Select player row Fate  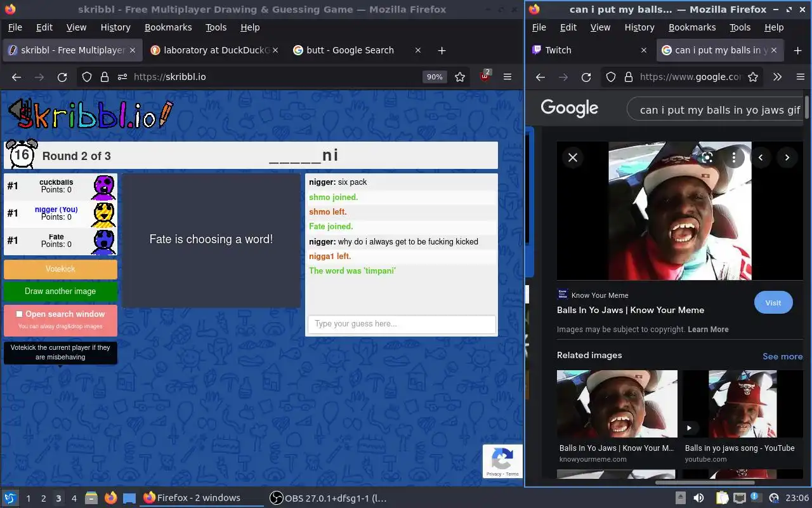click(x=60, y=241)
